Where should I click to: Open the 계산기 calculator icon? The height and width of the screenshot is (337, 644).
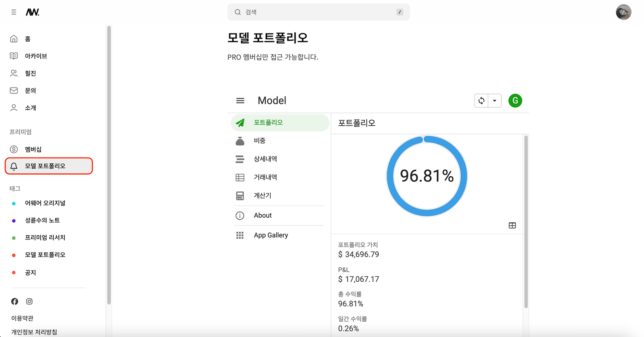click(240, 195)
